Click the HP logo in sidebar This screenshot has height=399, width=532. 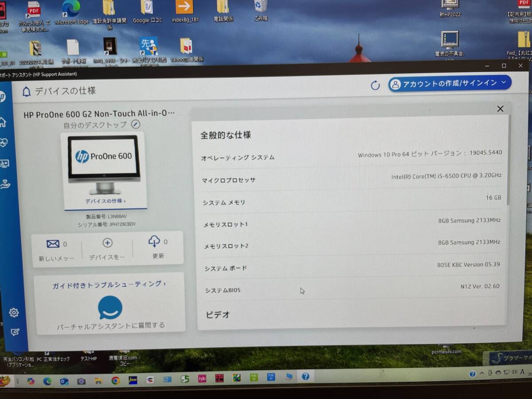(2, 97)
